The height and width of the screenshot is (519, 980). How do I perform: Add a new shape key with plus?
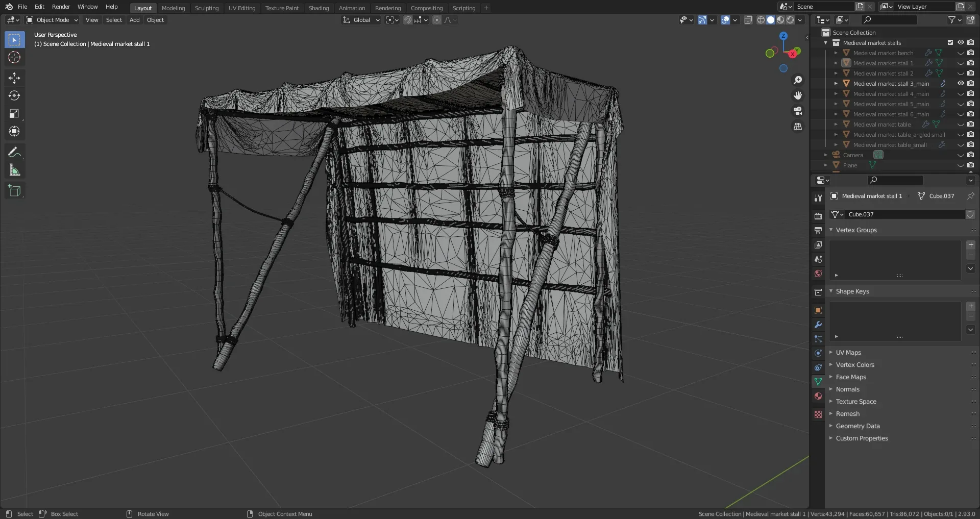click(x=971, y=306)
